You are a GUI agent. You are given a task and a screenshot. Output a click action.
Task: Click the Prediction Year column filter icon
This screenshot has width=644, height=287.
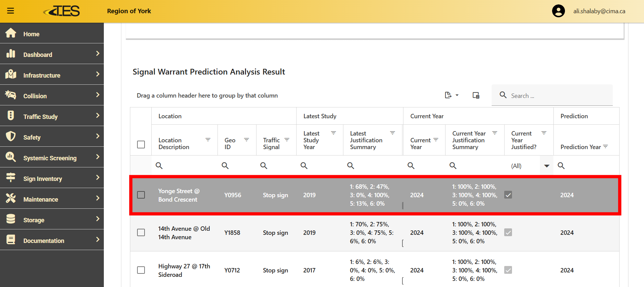[606, 147]
